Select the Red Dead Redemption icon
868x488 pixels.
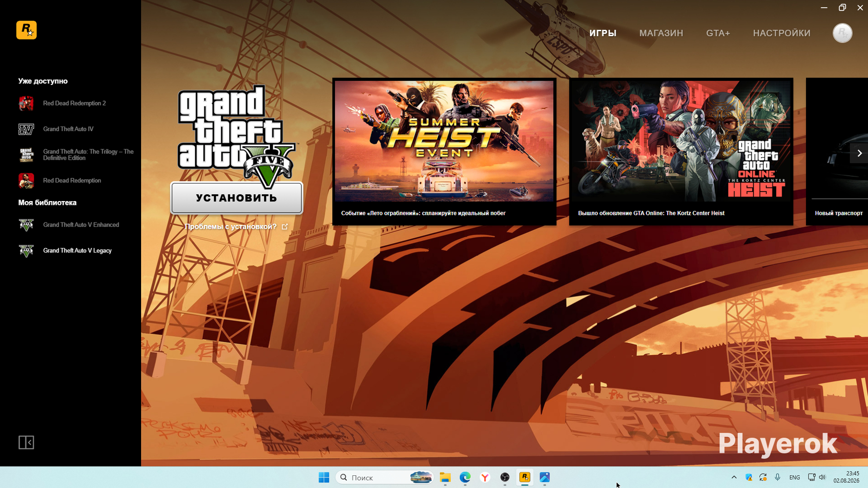[26, 181]
